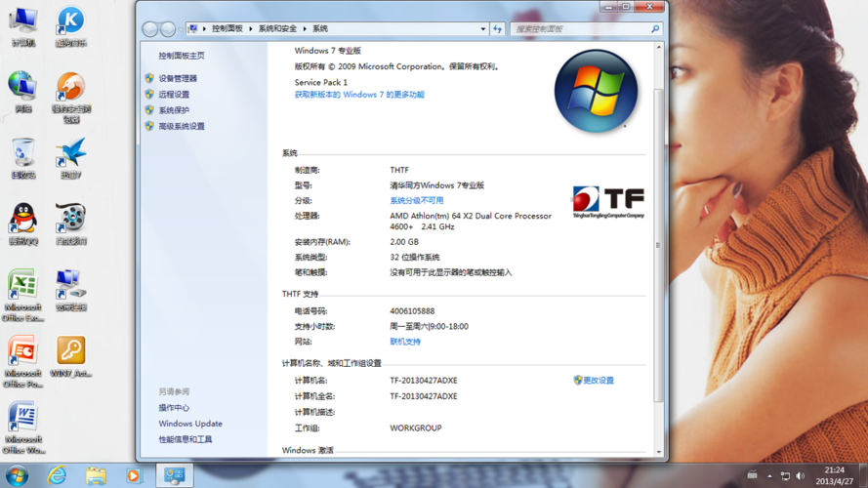Open the Baidu video film reel shortcut
The image size is (868, 488).
(x=71, y=224)
